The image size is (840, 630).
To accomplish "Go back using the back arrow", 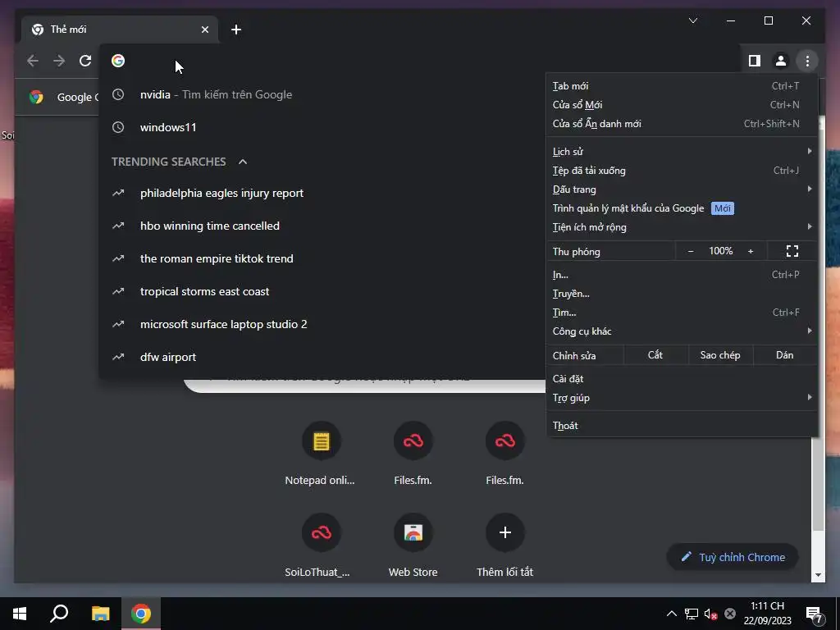I will [x=33, y=61].
